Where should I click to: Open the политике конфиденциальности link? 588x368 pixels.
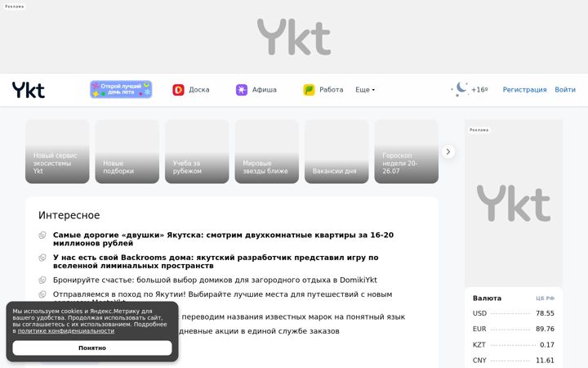(x=66, y=331)
